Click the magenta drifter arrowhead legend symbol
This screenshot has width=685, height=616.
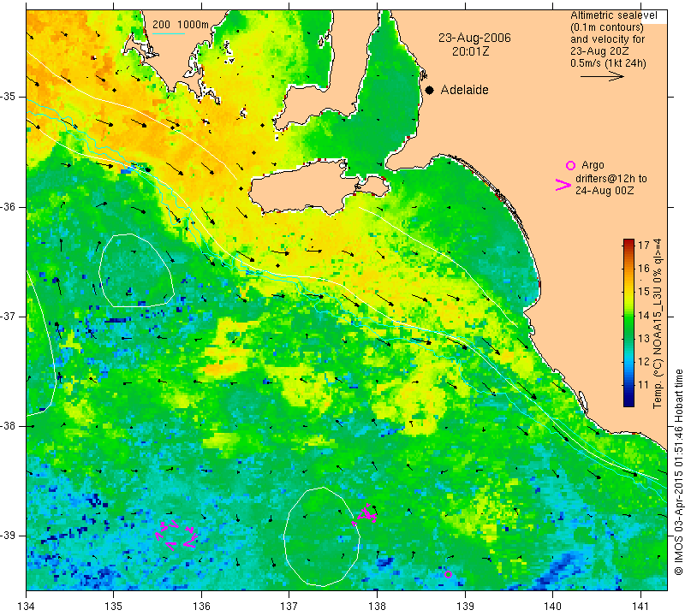[x=563, y=185]
